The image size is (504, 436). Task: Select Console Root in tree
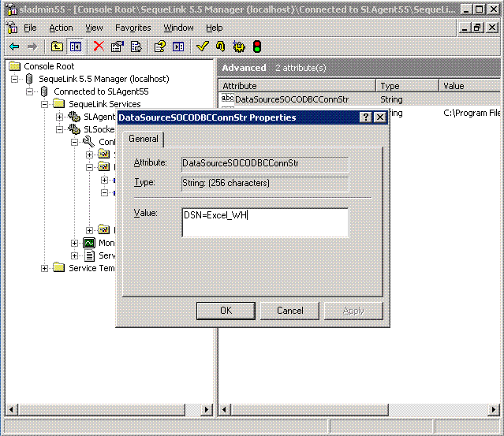point(49,66)
